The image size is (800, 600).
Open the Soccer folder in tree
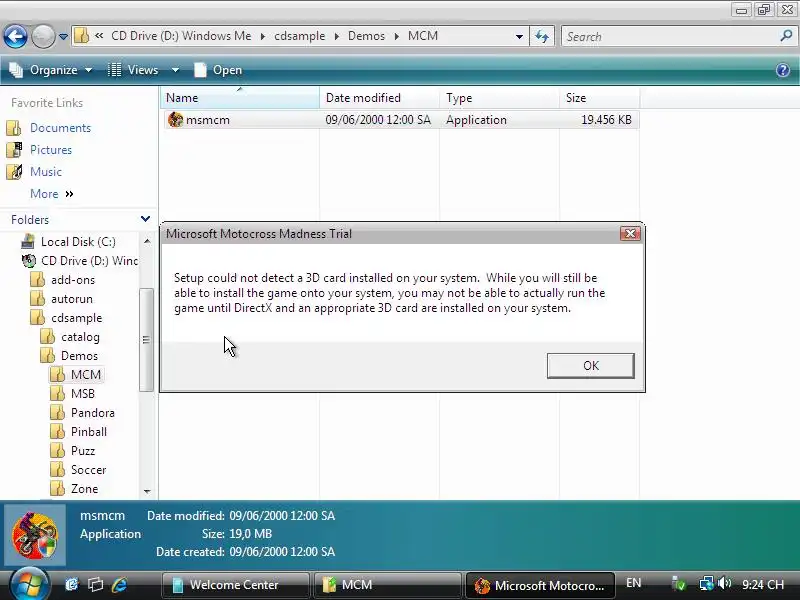click(x=88, y=469)
